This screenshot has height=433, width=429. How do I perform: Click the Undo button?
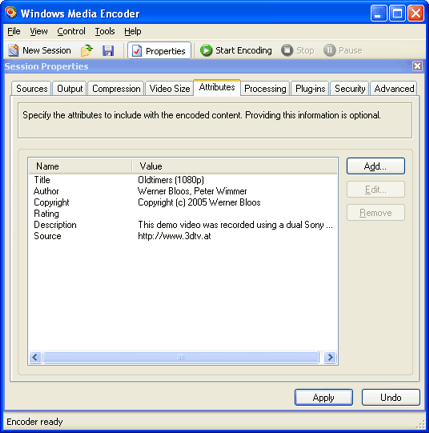pos(391,397)
